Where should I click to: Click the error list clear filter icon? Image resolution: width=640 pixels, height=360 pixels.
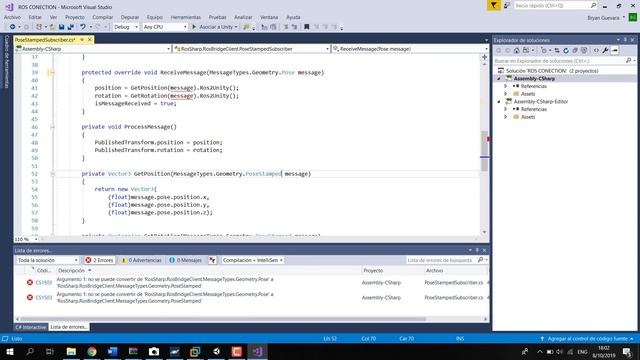click(212, 260)
